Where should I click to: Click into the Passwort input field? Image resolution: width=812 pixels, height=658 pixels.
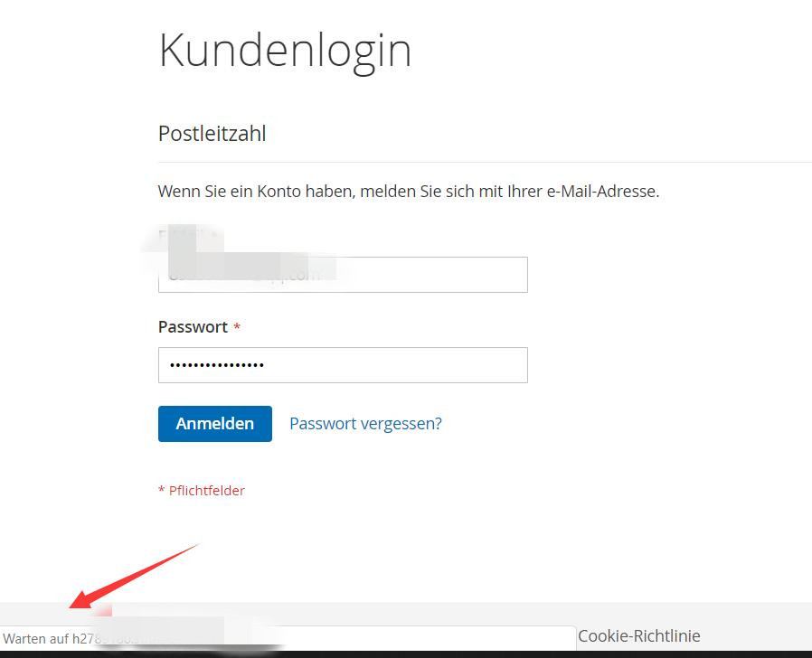coord(343,365)
